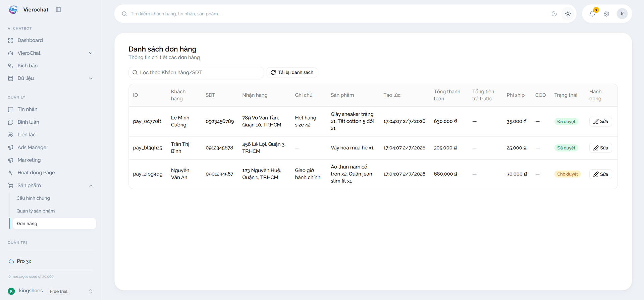
Task: Click Sửa button for pay_0c77olt order
Action: pos(600,121)
